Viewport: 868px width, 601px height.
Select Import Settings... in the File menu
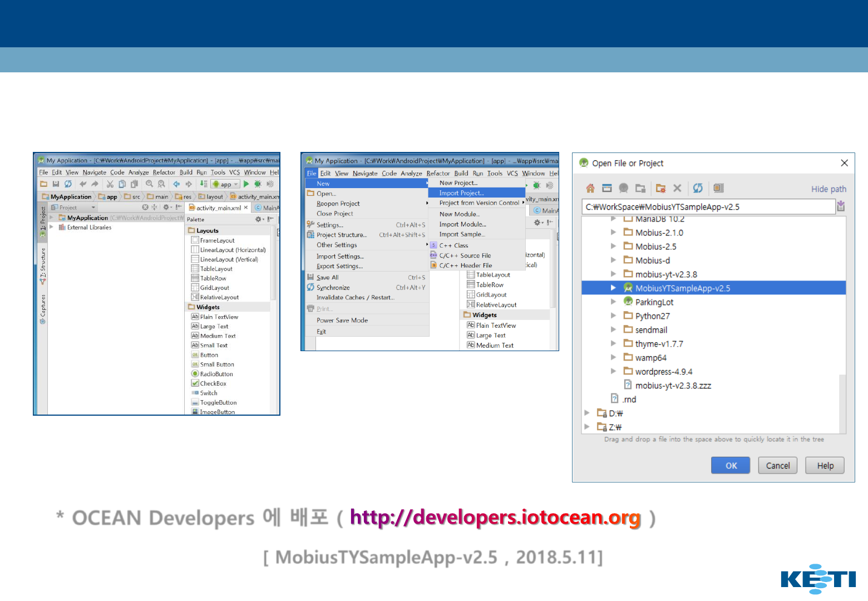click(x=367, y=257)
